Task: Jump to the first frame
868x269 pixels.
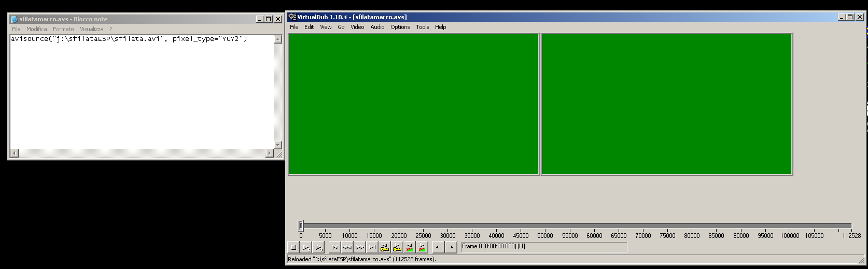Action: click(335, 248)
